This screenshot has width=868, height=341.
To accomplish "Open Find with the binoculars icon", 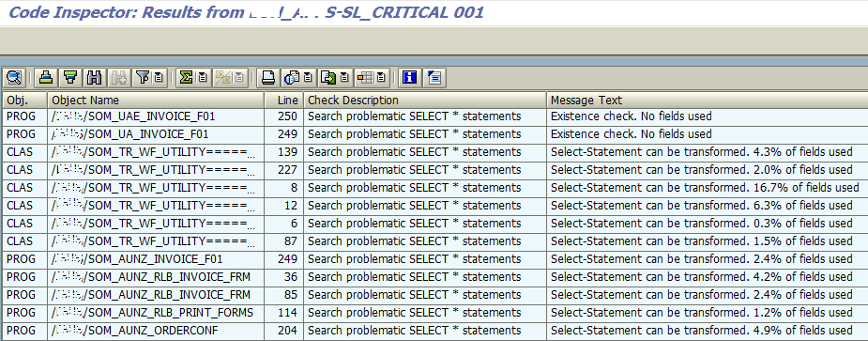I will click(94, 78).
